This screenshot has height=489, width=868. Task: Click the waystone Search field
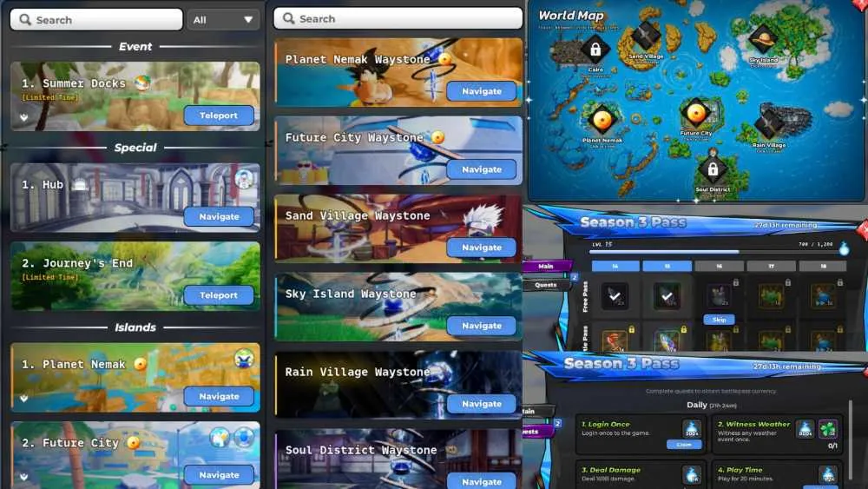(x=398, y=18)
